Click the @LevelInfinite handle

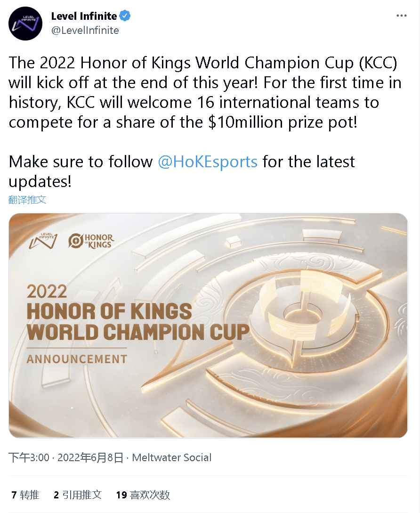pos(85,30)
